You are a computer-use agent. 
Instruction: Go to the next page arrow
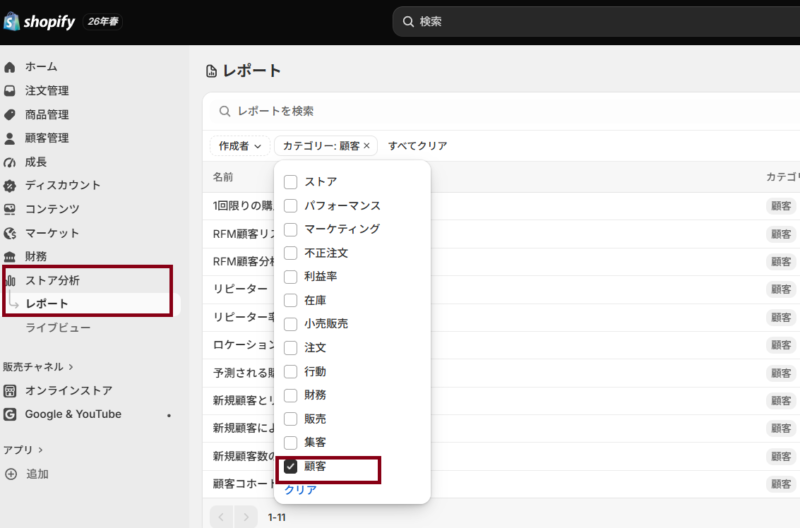(x=245, y=517)
